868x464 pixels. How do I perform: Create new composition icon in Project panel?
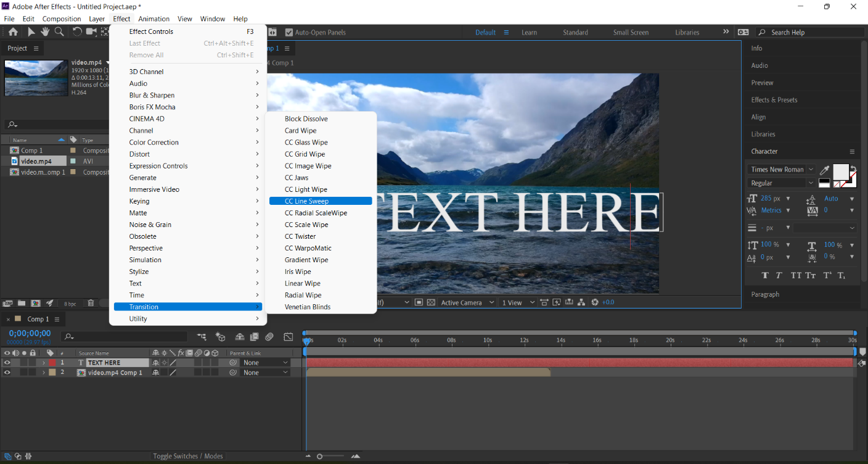click(36, 303)
